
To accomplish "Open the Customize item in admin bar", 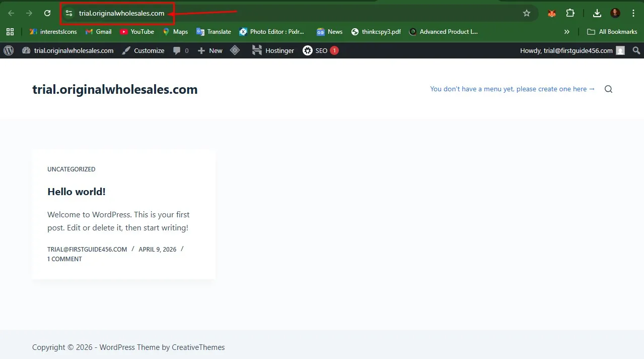I will click(143, 50).
